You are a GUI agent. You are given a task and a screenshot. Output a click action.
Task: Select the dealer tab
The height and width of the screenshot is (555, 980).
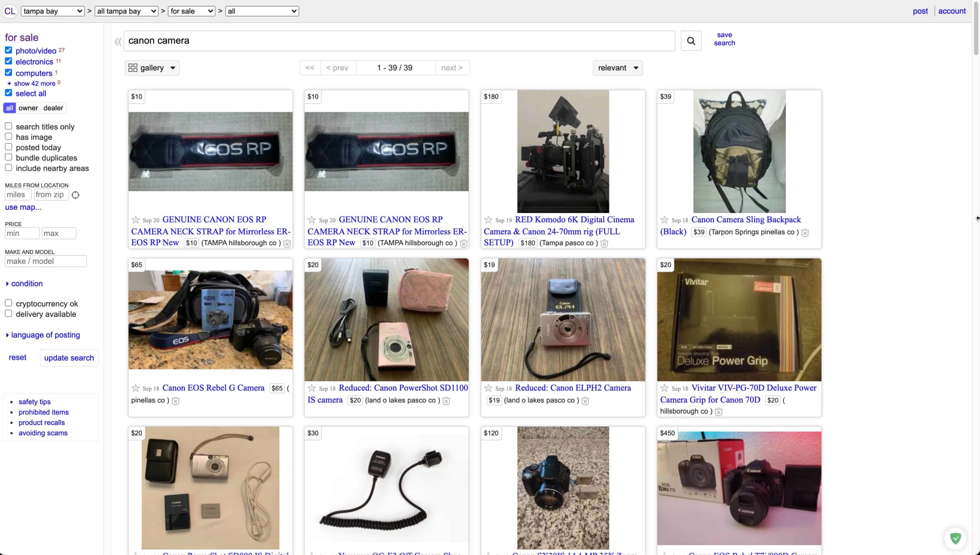pos(53,107)
